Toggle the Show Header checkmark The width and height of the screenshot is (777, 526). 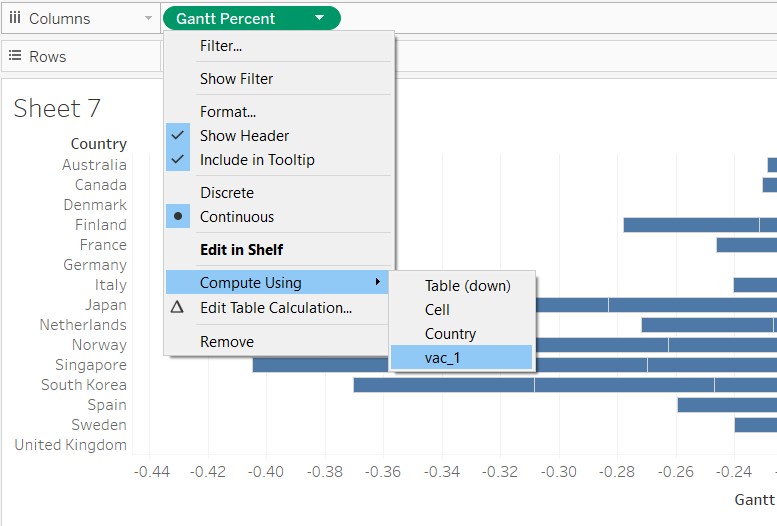pos(178,136)
